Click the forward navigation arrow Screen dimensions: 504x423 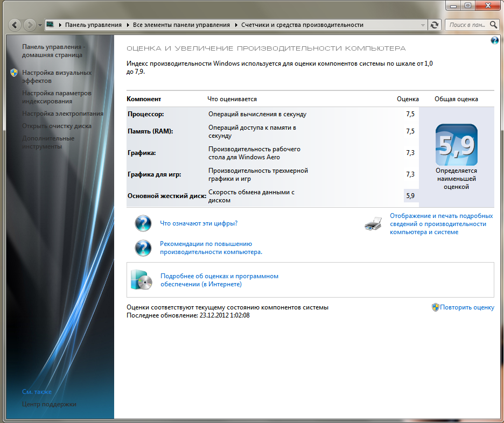tap(30, 25)
